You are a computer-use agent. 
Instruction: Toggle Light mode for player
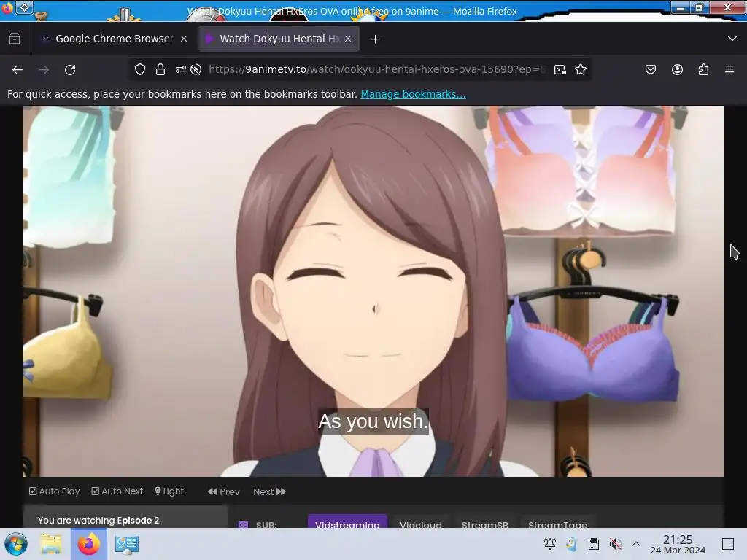point(169,491)
